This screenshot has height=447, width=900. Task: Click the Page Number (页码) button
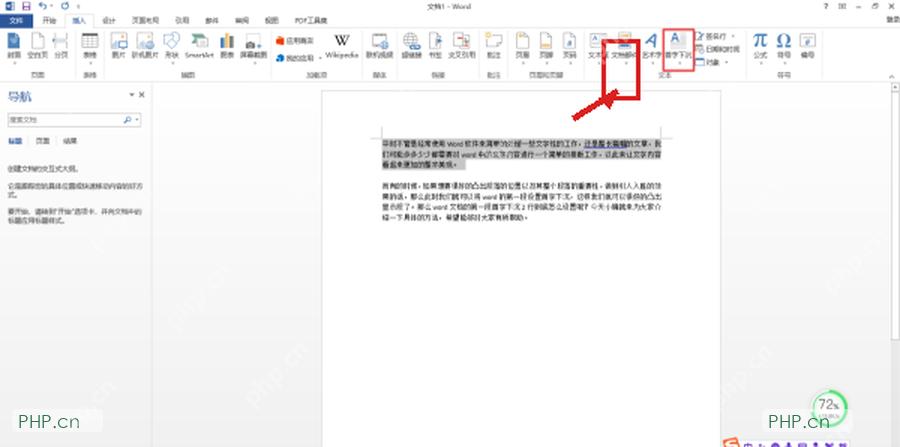point(569,46)
